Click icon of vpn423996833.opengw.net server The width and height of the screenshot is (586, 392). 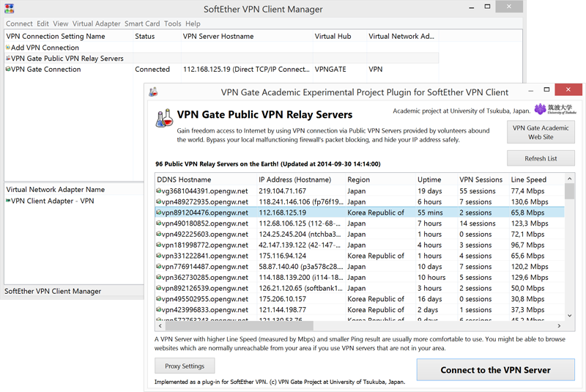click(159, 310)
